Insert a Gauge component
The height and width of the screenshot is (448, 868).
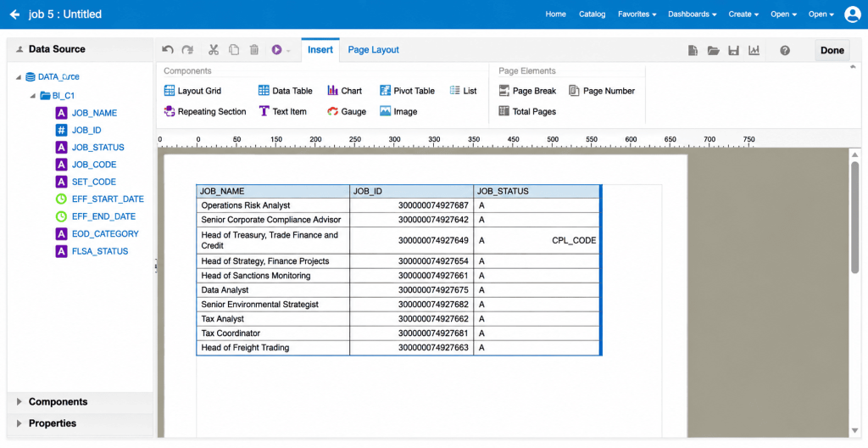(x=347, y=111)
